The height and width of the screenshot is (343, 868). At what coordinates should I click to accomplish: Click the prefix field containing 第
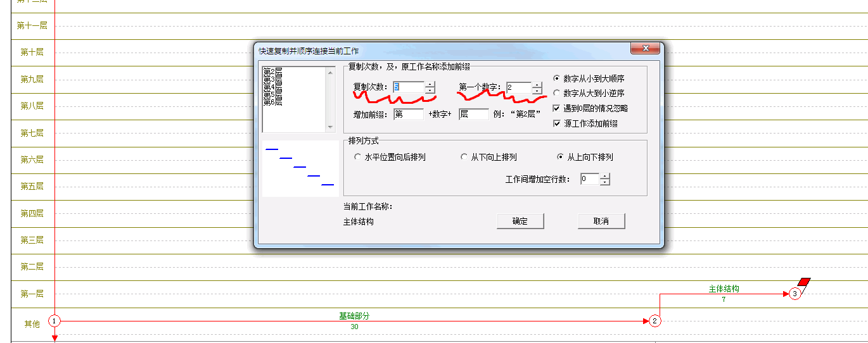409,114
